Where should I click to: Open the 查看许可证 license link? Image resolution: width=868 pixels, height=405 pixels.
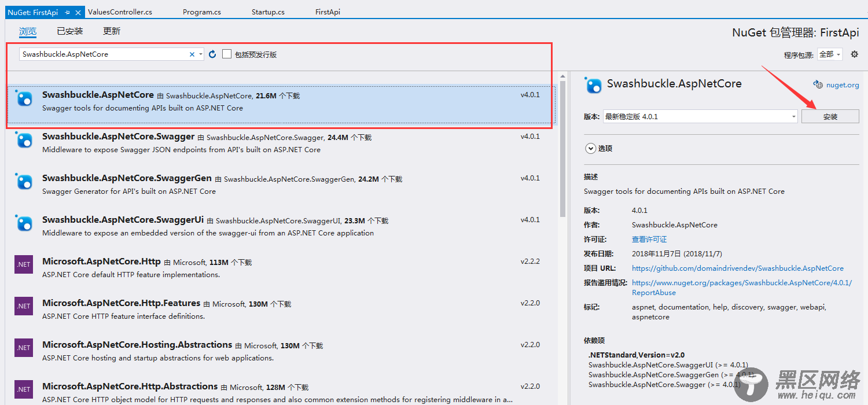649,239
